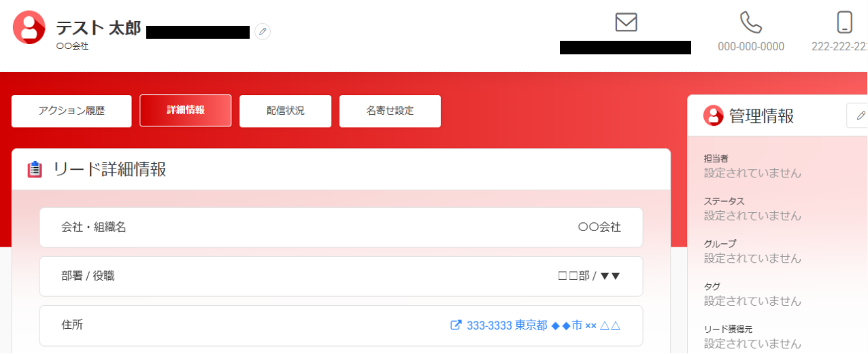Click the タグ value 設定されていません
This screenshot has width=868, height=354.
point(752,300)
